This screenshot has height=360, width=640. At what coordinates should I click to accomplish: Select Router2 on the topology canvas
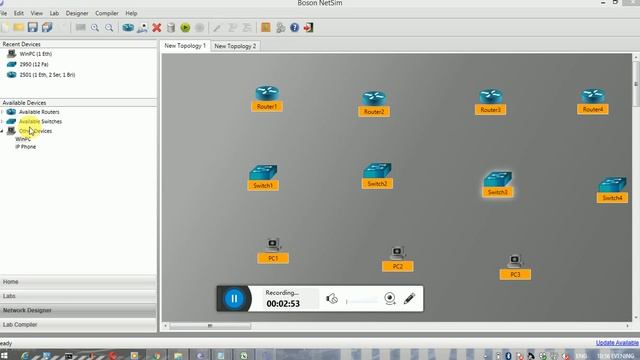coord(374,104)
